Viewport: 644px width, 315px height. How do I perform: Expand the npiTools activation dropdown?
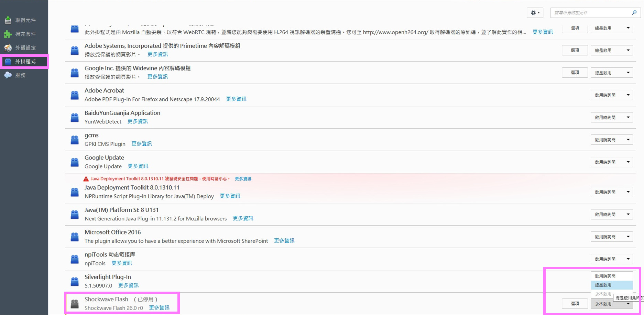point(612,259)
